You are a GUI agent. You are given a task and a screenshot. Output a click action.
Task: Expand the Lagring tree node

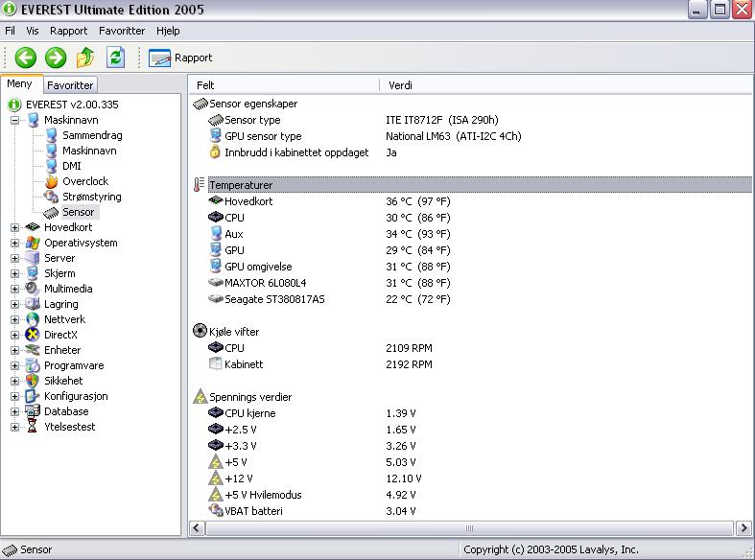(15, 305)
